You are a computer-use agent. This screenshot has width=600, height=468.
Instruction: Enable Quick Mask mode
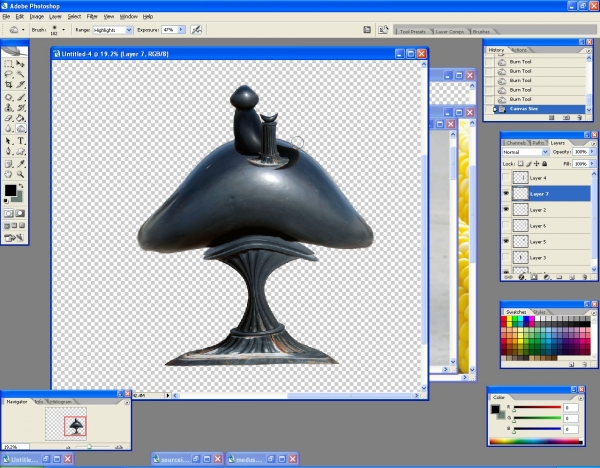tap(20, 213)
